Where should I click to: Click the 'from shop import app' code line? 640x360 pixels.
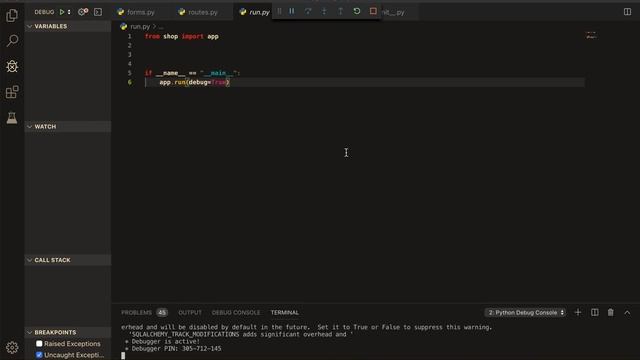coord(182,36)
